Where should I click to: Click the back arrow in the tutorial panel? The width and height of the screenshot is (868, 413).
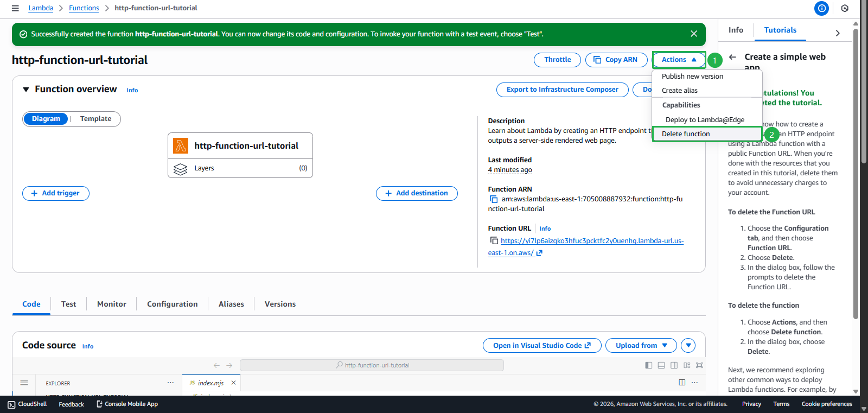(x=732, y=57)
